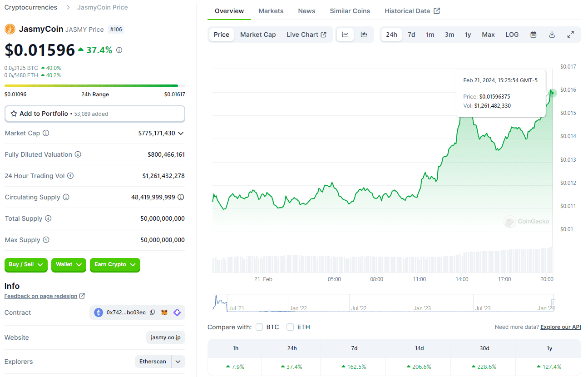
Task: Open the Historical Data tab
Action: point(412,11)
